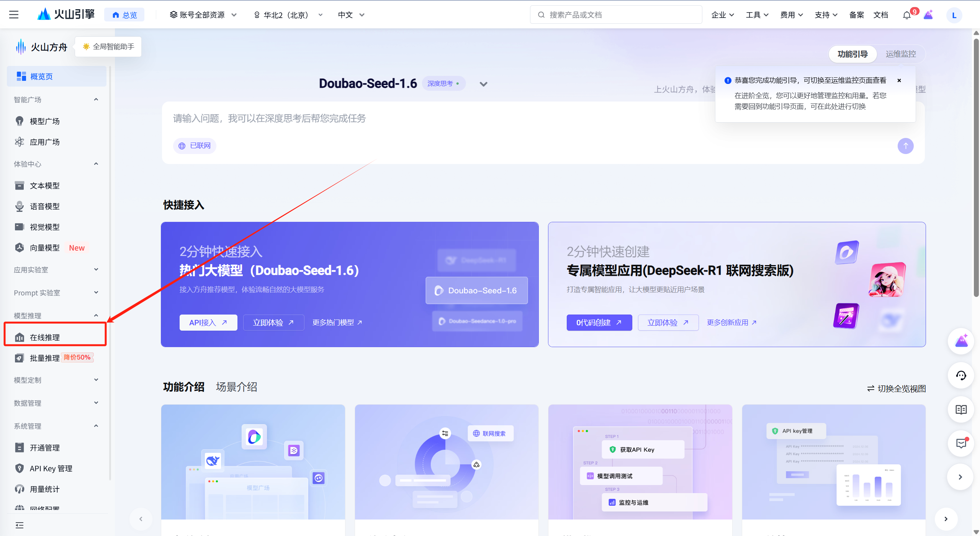Open 应用广场 in the sidebar
The width and height of the screenshot is (980, 536).
tap(44, 142)
